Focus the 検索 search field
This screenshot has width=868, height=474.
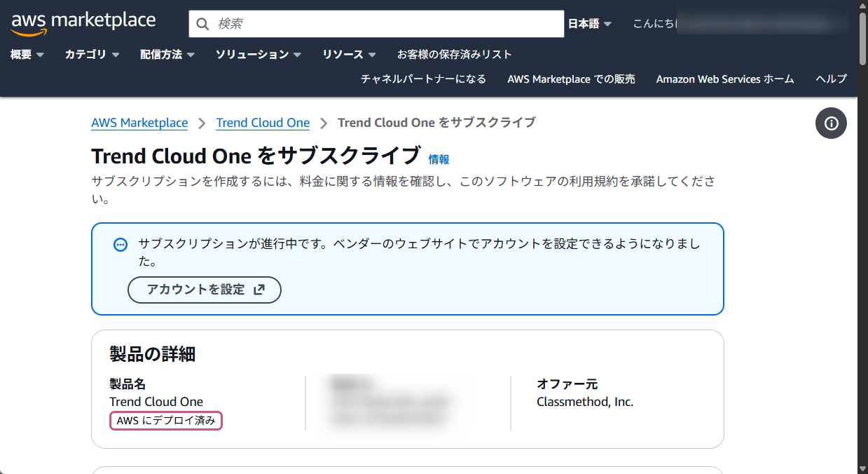(x=376, y=24)
